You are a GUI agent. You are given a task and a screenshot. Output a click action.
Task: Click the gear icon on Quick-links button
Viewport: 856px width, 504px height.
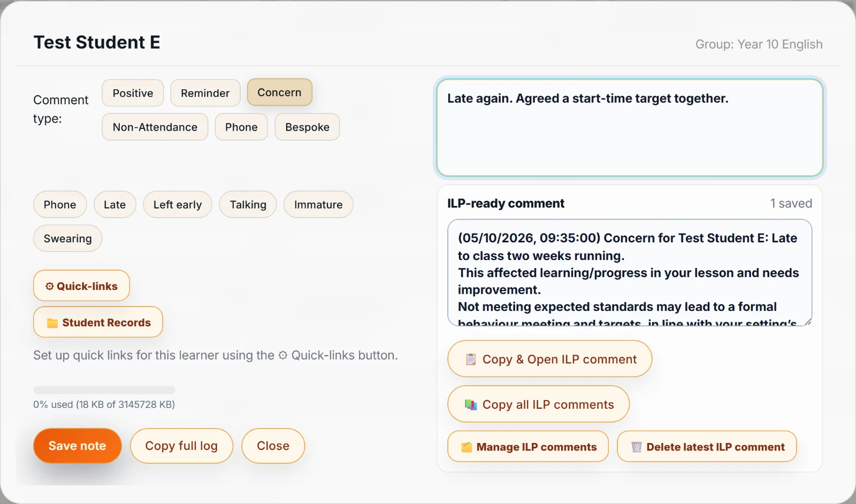pyautogui.click(x=49, y=286)
